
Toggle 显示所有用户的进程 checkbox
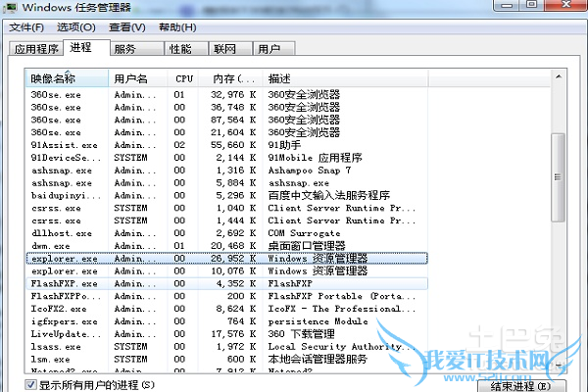[x=30, y=385]
